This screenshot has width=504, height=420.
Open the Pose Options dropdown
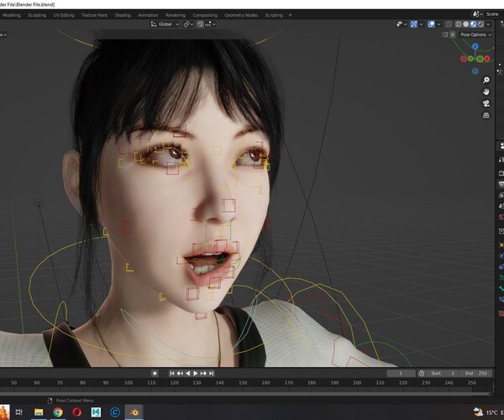click(x=475, y=34)
